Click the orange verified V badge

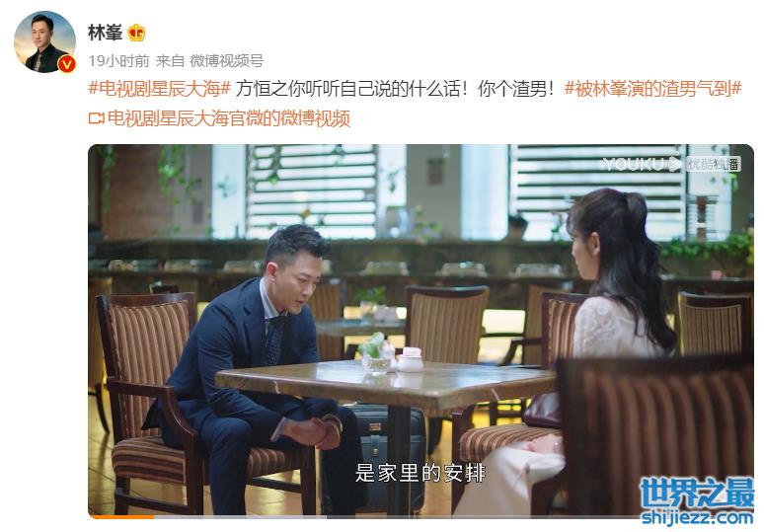pos(67,64)
